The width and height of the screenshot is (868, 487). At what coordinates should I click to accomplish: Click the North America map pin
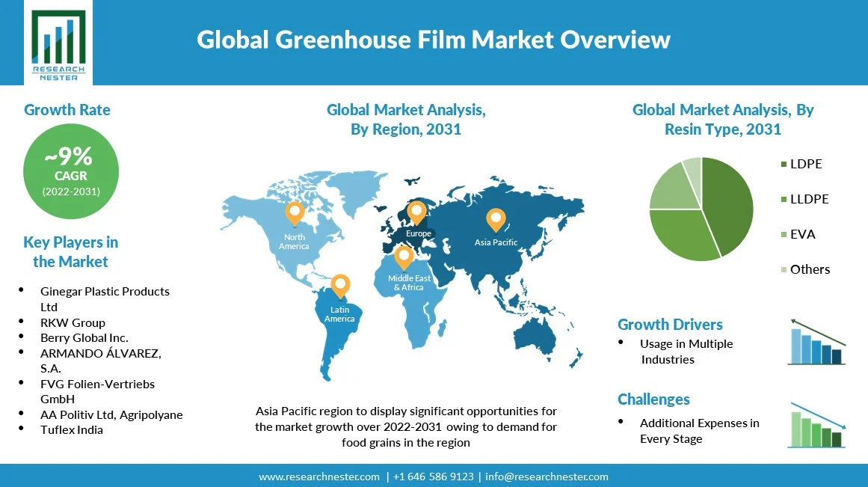coord(295,212)
